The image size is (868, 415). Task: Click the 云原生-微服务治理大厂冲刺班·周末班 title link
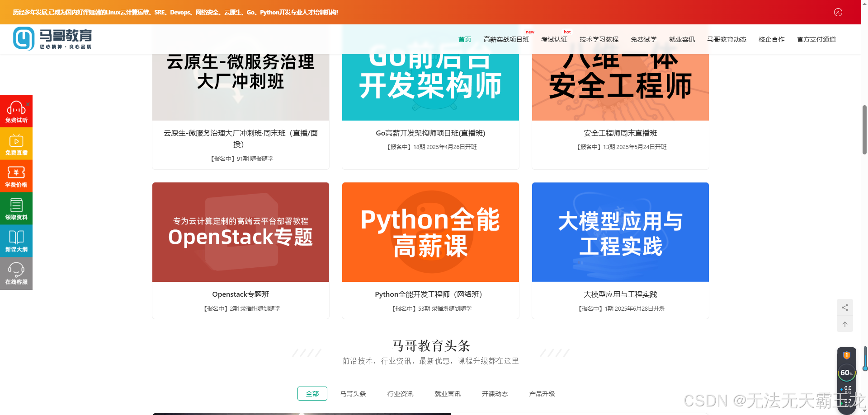pos(241,139)
